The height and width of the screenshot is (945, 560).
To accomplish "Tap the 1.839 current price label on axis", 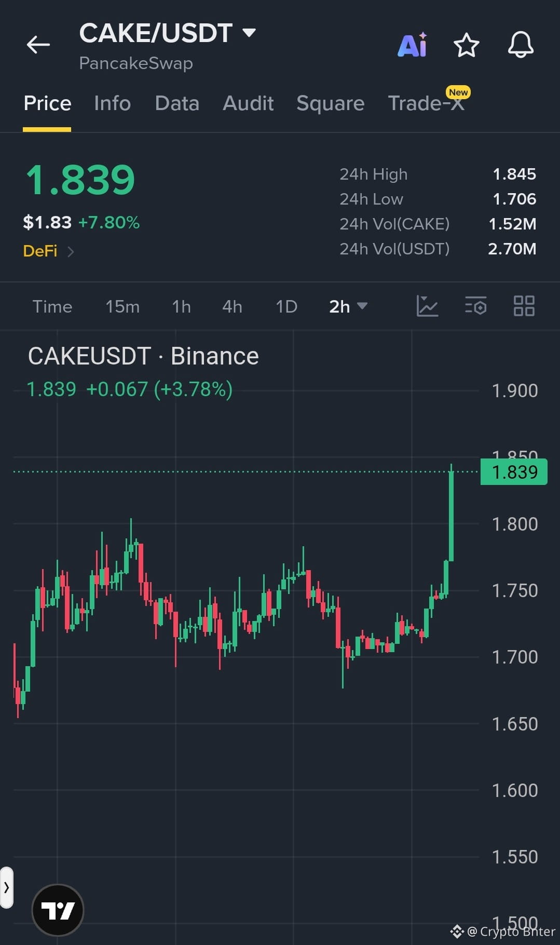I will coord(514,472).
